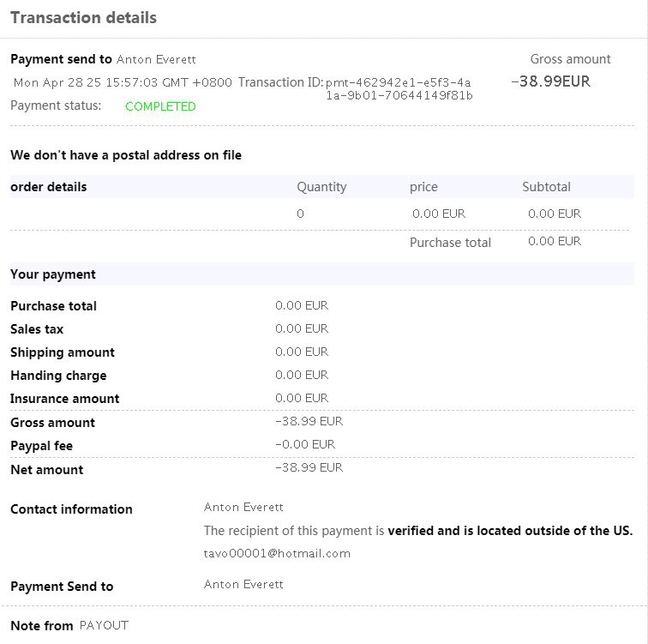The height and width of the screenshot is (644, 648).
Task: Click the transaction ID starting with pmt-462942e1
Action: coord(399,89)
